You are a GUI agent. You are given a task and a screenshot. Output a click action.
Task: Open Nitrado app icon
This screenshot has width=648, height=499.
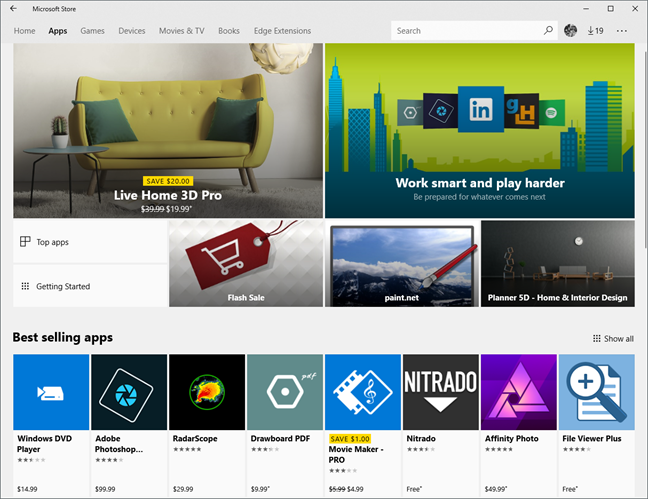(441, 392)
